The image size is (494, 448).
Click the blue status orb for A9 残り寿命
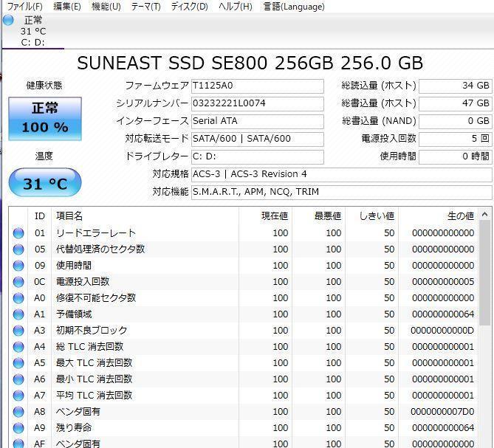click(18, 427)
